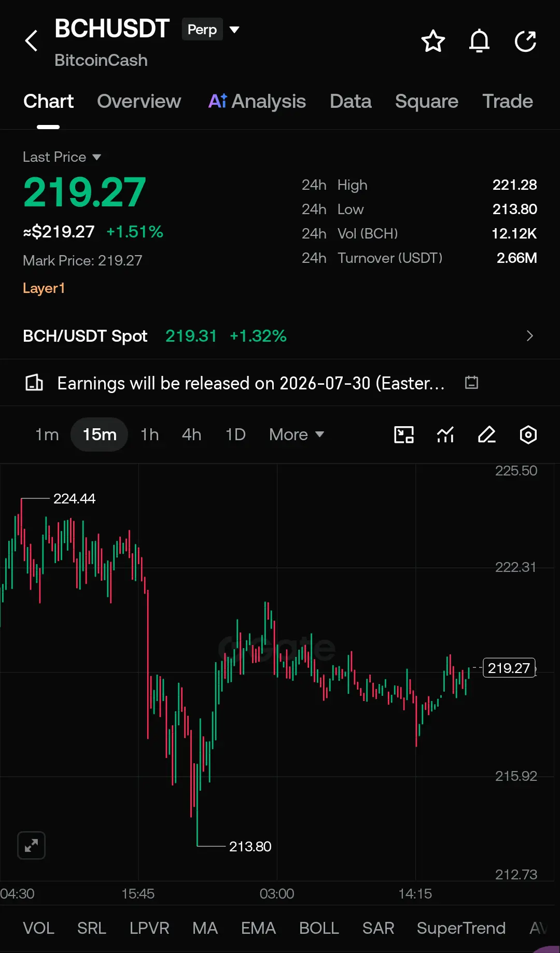The width and height of the screenshot is (560, 953).
Task: Tap the back arrow icon
Action: pos(32,41)
